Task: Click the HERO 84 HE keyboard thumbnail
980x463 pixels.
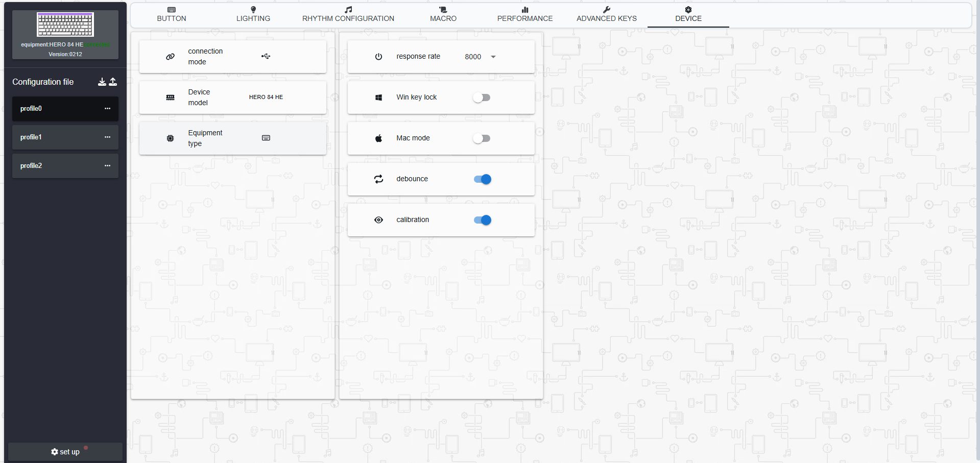Action: tap(65, 25)
